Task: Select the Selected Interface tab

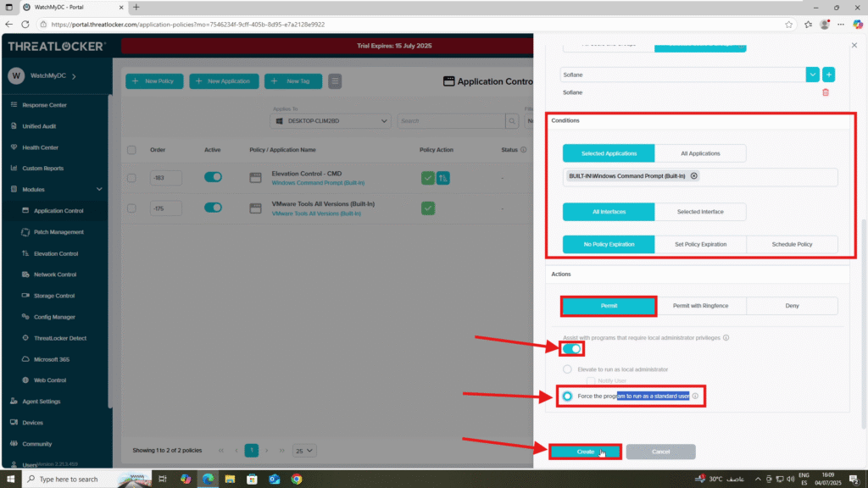Action: click(700, 212)
